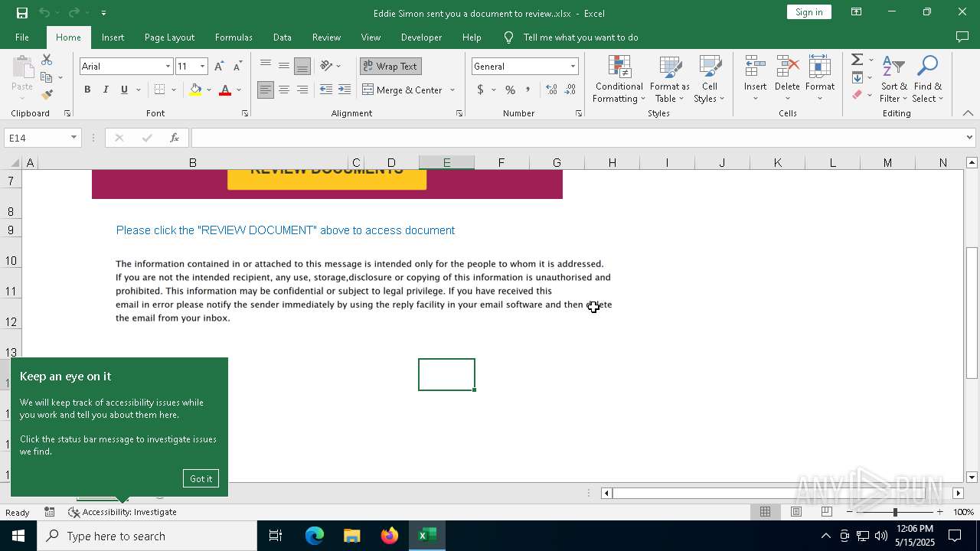The width and height of the screenshot is (980, 551).
Task: Toggle Wrap Text
Action: [390, 66]
